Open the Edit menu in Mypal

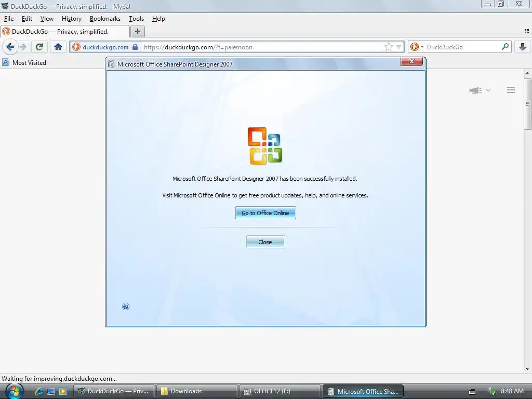click(27, 19)
